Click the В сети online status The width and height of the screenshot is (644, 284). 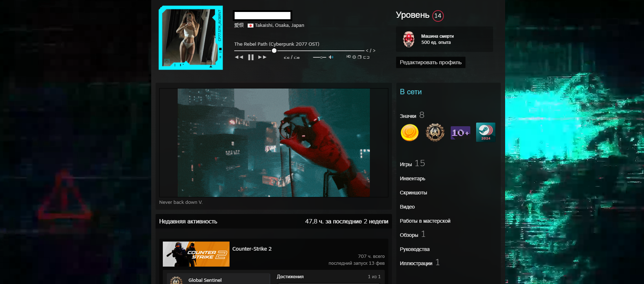411,92
